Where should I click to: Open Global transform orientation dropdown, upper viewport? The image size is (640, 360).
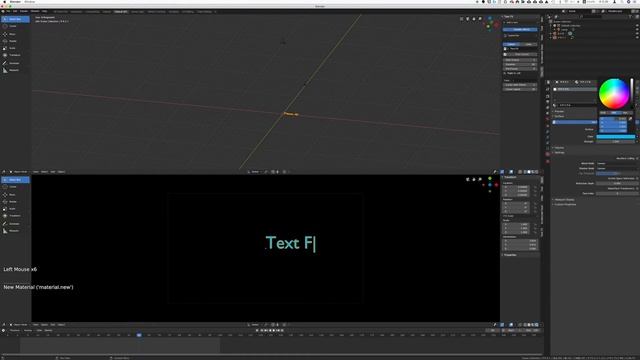pyautogui.click(x=254, y=172)
